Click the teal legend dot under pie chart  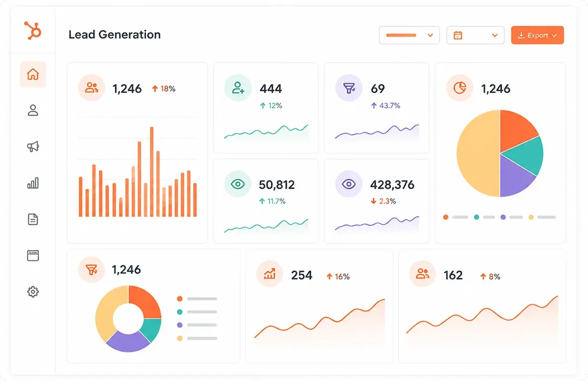tap(476, 217)
